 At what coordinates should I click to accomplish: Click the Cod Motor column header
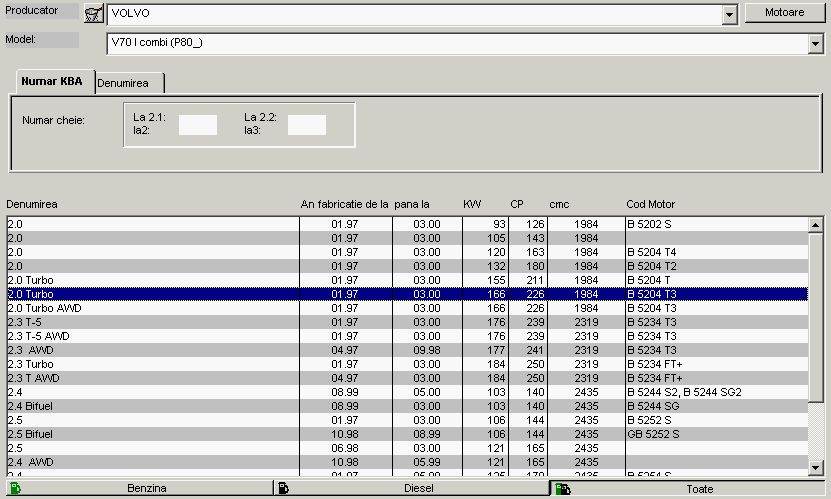point(650,204)
